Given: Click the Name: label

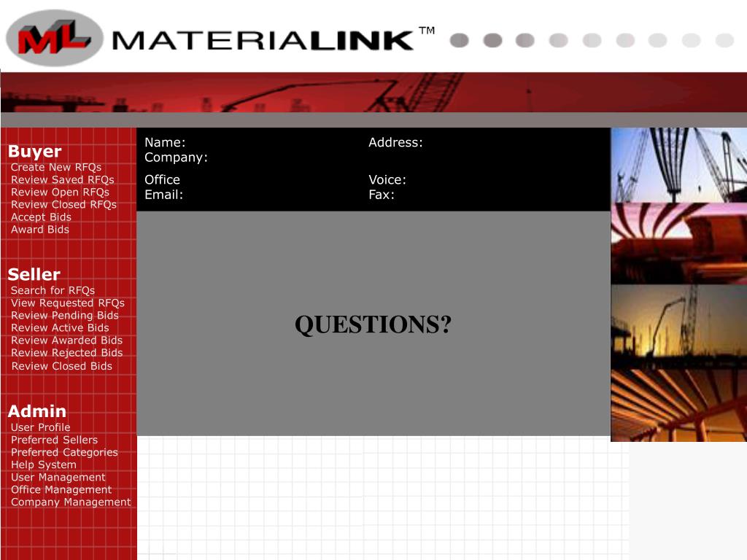Looking at the screenshot, I should (165, 142).
